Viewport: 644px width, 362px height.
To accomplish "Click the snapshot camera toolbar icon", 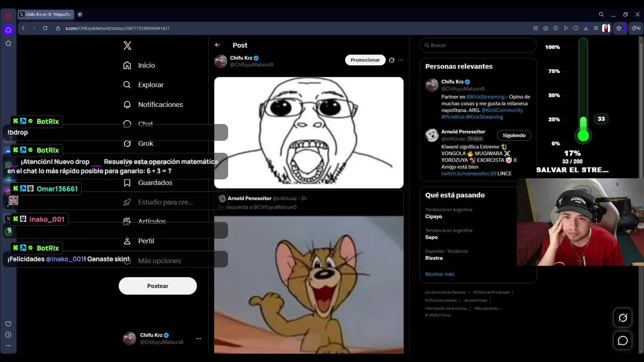I will pyautogui.click(x=546, y=28).
